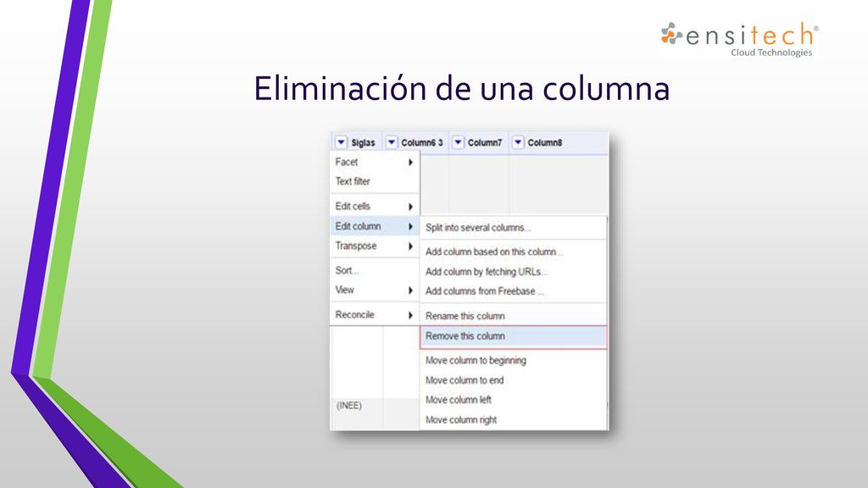Open the Column6 3 dropdown arrow
The width and height of the screenshot is (868, 488).
pyautogui.click(x=392, y=142)
